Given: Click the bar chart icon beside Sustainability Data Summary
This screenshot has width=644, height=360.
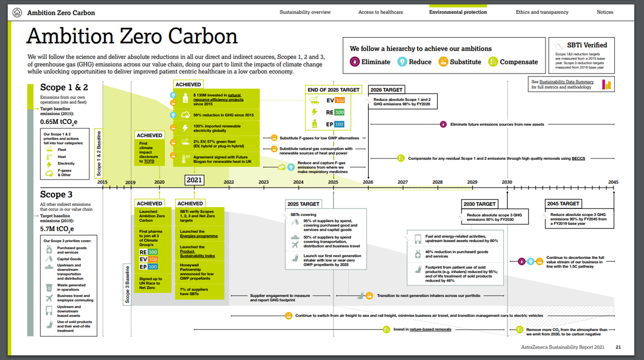Looking at the screenshot, I should point(606,84).
